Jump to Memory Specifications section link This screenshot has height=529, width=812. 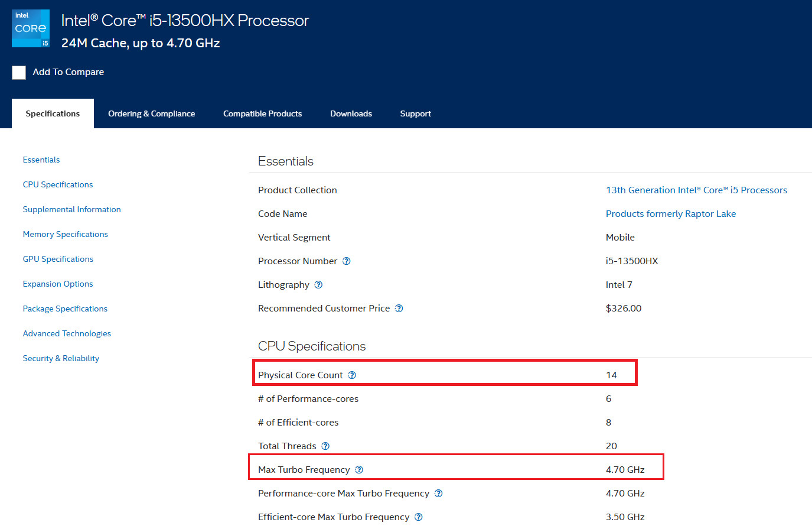tap(65, 235)
